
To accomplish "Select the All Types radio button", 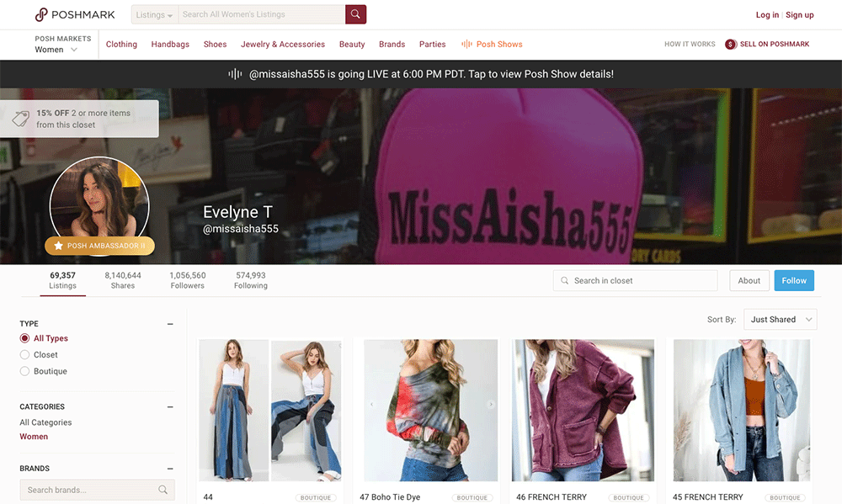I will [24, 338].
